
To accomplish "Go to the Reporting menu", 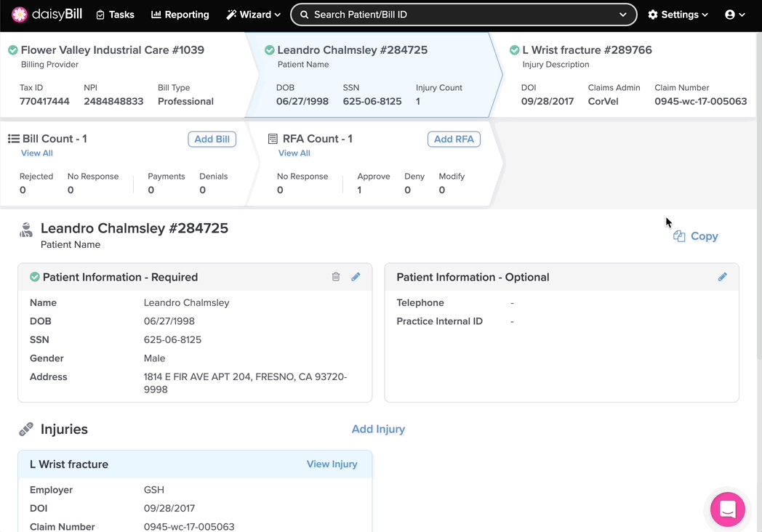I will [180, 15].
